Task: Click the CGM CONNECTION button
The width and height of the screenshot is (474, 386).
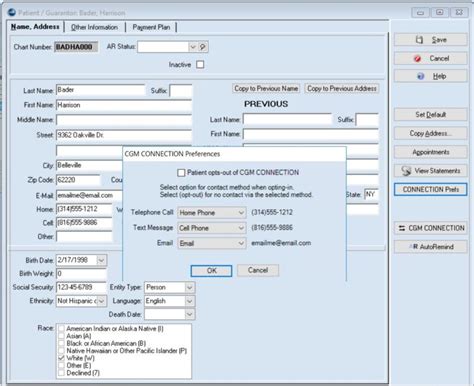Action: pyautogui.click(x=430, y=228)
